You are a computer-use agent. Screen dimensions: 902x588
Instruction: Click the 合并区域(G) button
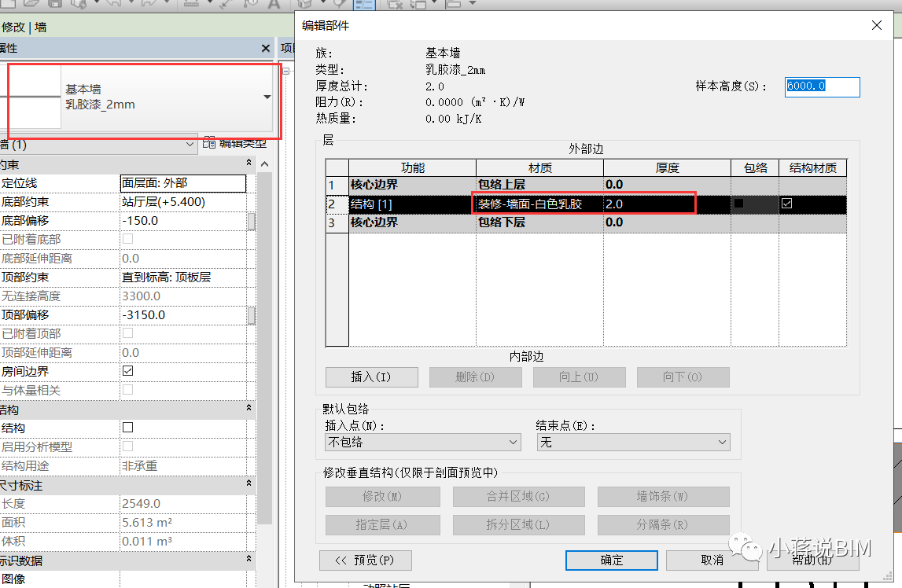(x=518, y=497)
